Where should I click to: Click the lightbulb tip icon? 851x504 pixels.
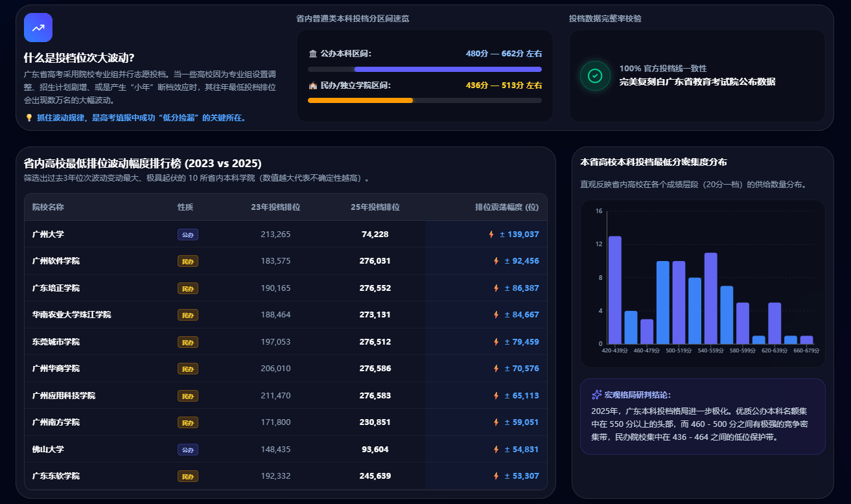[29, 118]
